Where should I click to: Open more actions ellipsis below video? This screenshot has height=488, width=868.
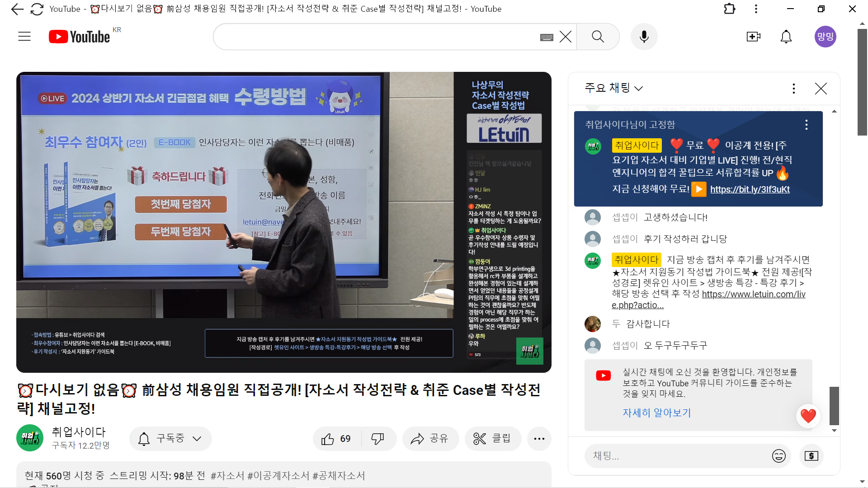[x=539, y=439]
